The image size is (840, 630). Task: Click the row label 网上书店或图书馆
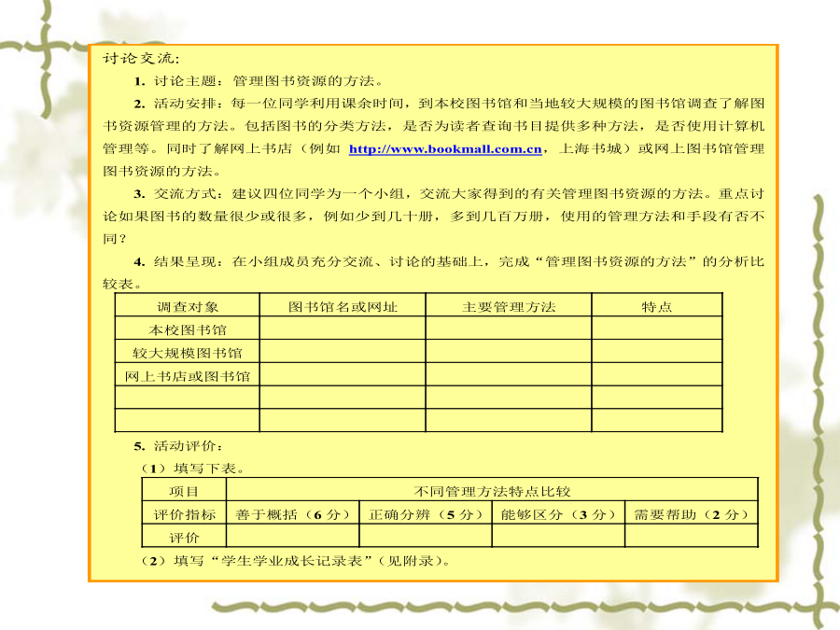(x=188, y=376)
